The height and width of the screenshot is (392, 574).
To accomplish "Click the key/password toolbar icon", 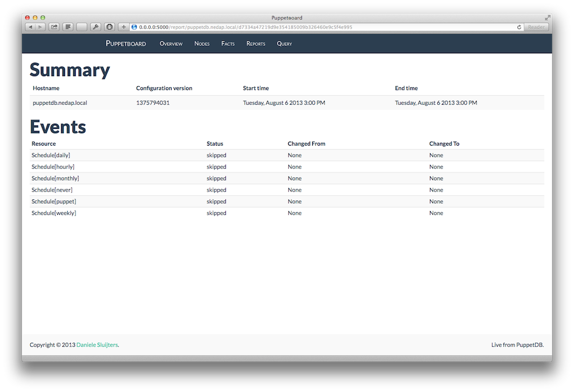I will tap(96, 27).
